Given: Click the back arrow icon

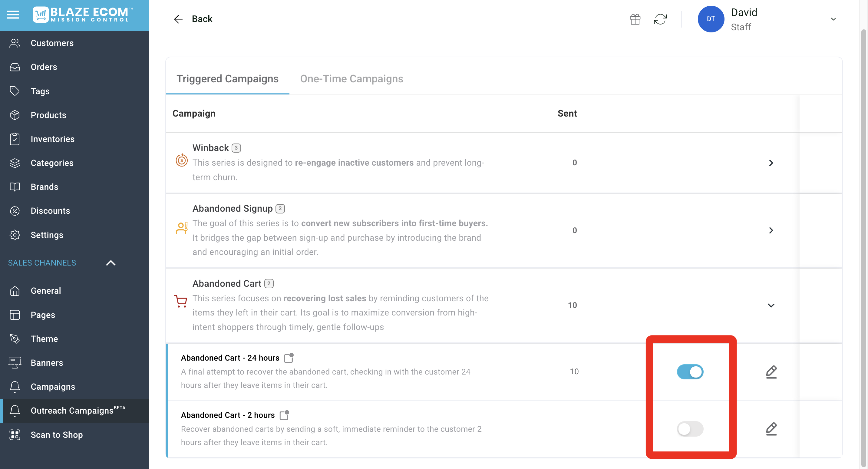Looking at the screenshot, I should point(178,19).
